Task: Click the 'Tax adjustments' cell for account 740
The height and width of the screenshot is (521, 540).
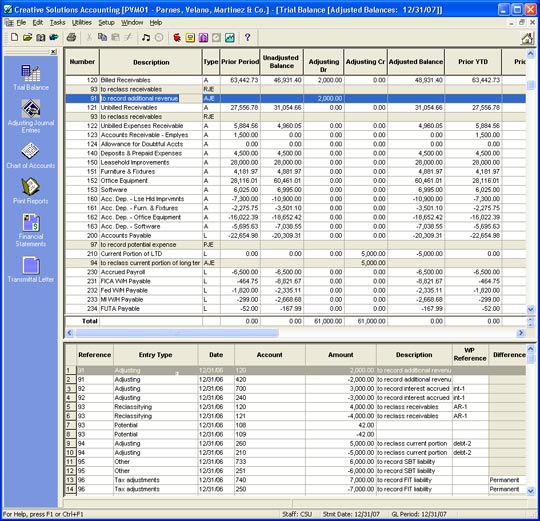Action: coord(156,480)
